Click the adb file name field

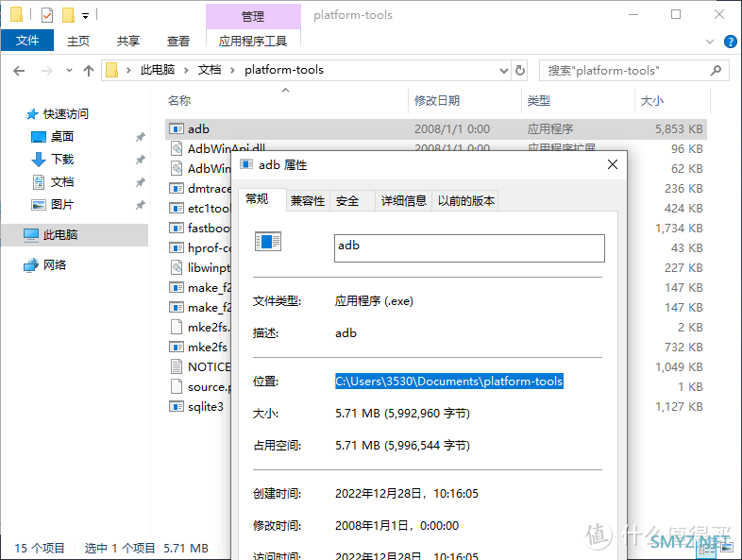[x=469, y=248]
